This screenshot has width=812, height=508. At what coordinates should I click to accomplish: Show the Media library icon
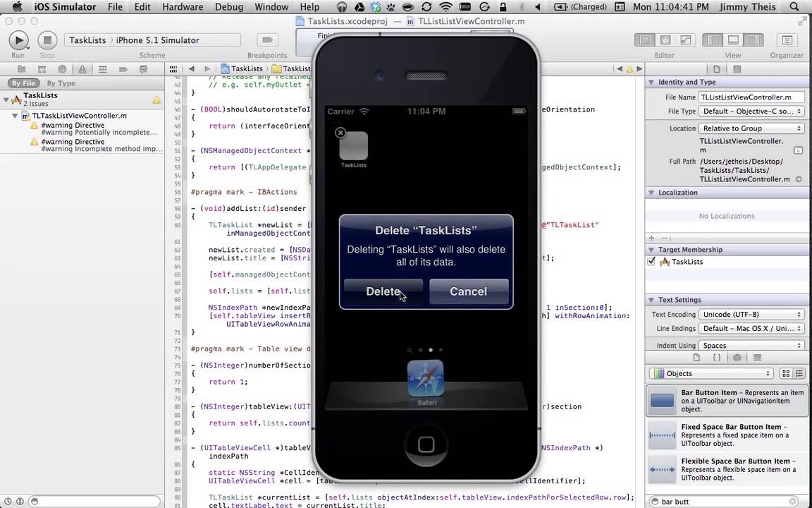click(757, 358)
